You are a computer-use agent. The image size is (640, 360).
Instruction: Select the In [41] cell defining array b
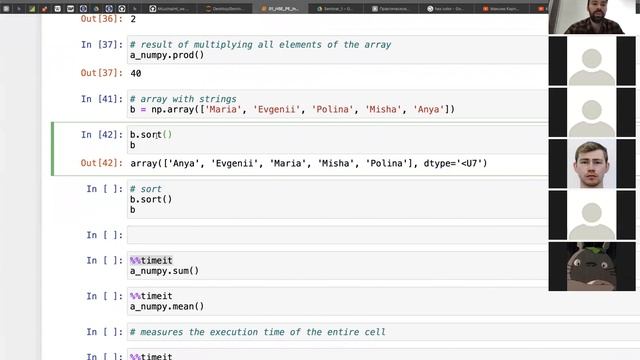click(337, 104)
